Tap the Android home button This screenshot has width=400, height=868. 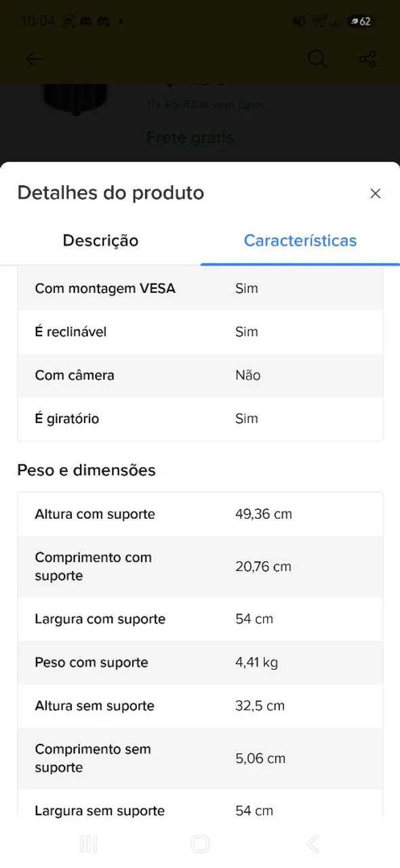point(200,844)
